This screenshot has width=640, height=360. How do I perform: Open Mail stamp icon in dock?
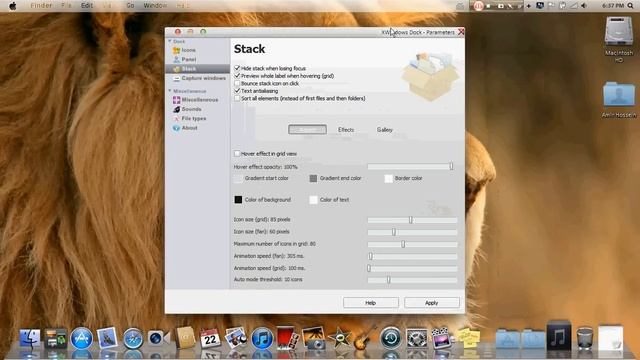[107, 338]
